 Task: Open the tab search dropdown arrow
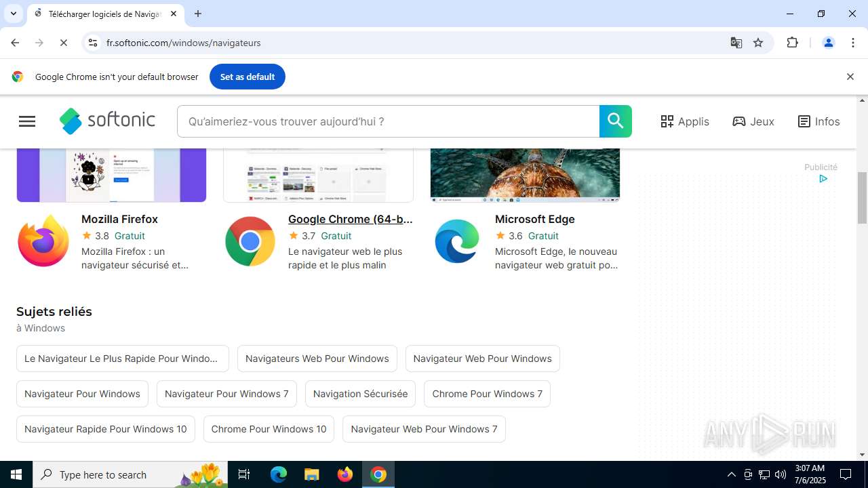click(x=13, y=14)
